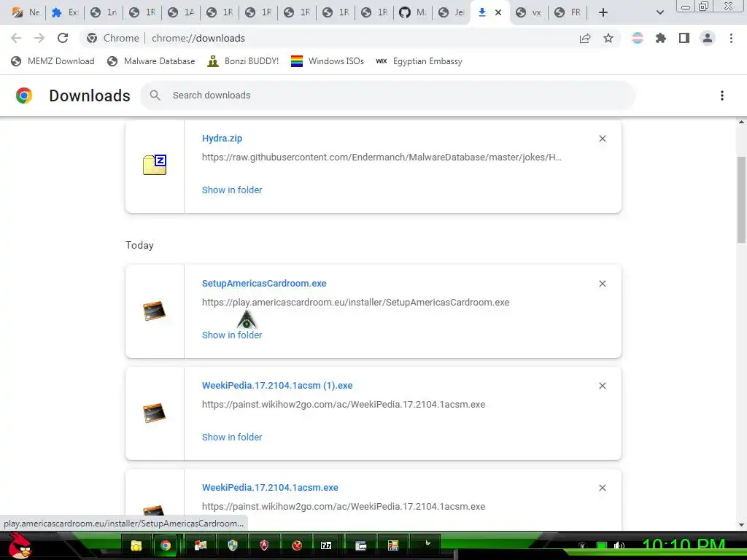Open the Extensions puzzle menu
747x560 pixels.
click(x=661, y=38)
